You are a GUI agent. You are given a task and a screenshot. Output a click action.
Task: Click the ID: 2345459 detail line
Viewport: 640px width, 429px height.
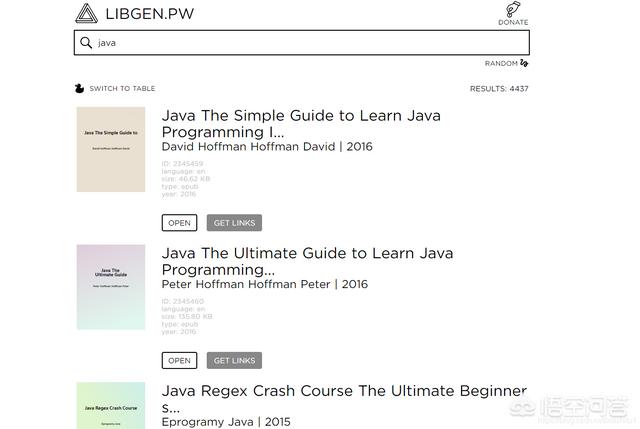pyautogui.click(x=182, y=163)
